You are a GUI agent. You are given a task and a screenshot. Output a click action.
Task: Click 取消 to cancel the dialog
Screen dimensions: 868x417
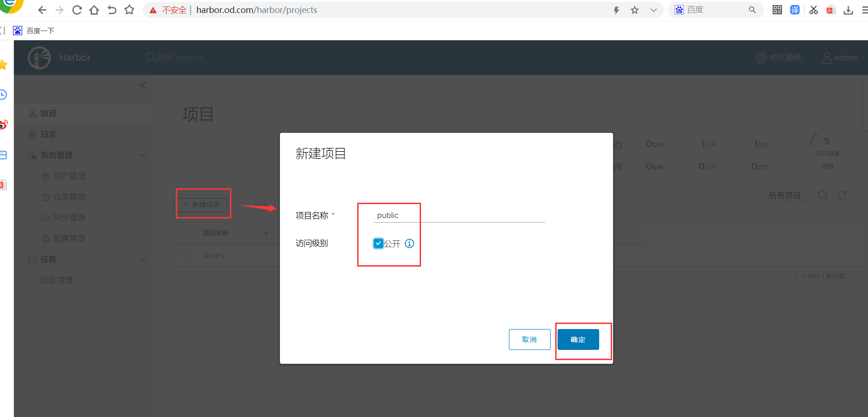point(530,339)
